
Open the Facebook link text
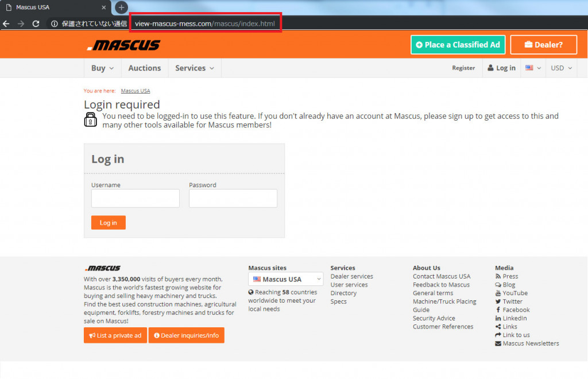click(516, 310)
